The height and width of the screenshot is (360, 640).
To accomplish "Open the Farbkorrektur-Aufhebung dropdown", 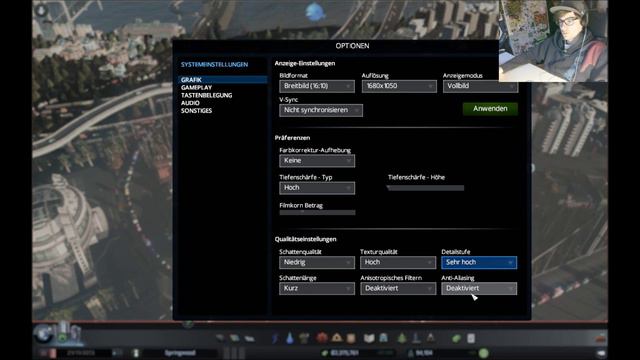I will (x=317, y=161).
